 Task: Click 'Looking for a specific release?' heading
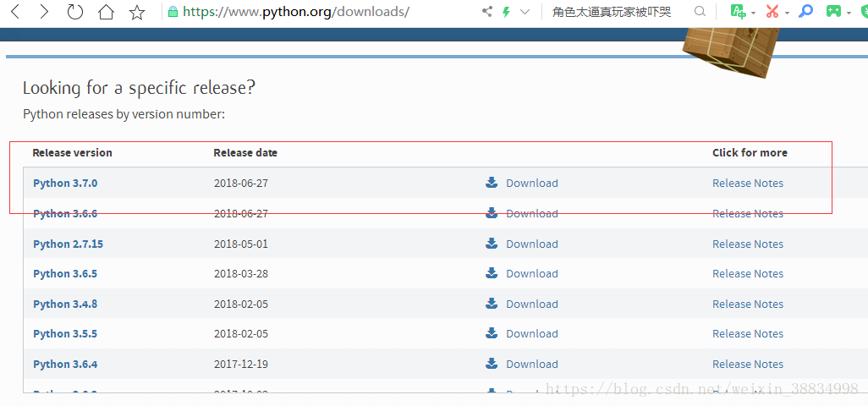pos(139,88)
